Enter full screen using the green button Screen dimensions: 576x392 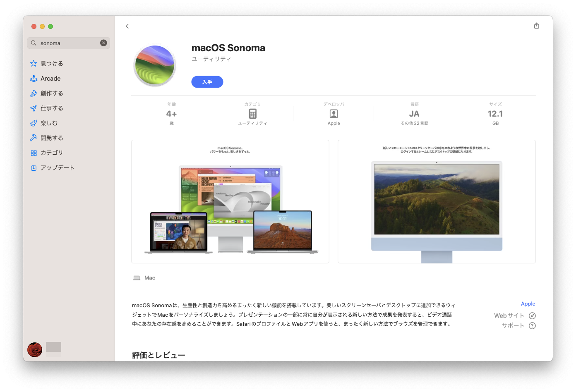coord(50,26)
